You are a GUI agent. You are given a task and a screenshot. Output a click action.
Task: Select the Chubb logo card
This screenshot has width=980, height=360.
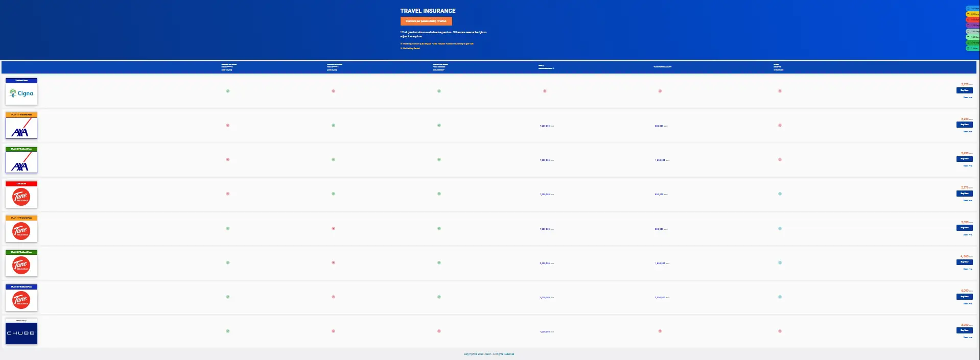[x=21, y=333]
